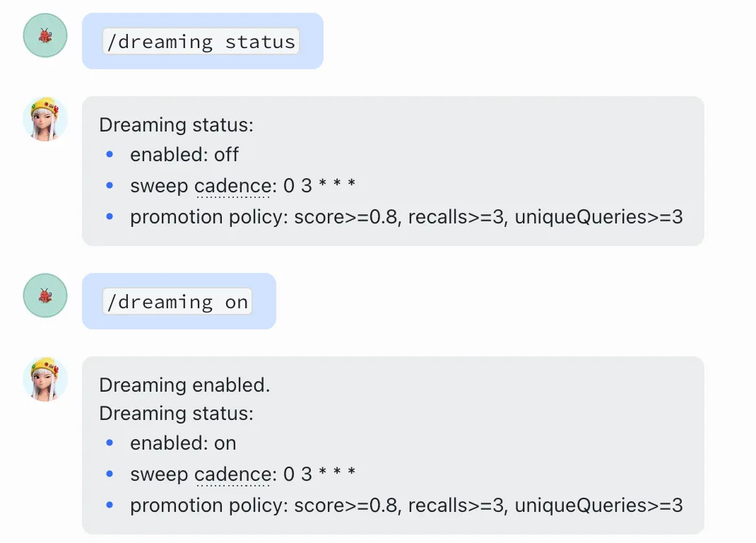The image size is (756, 543).
Task: Click the "Dreaming status:" heading in first reply
Action: (x=176, y=125)
